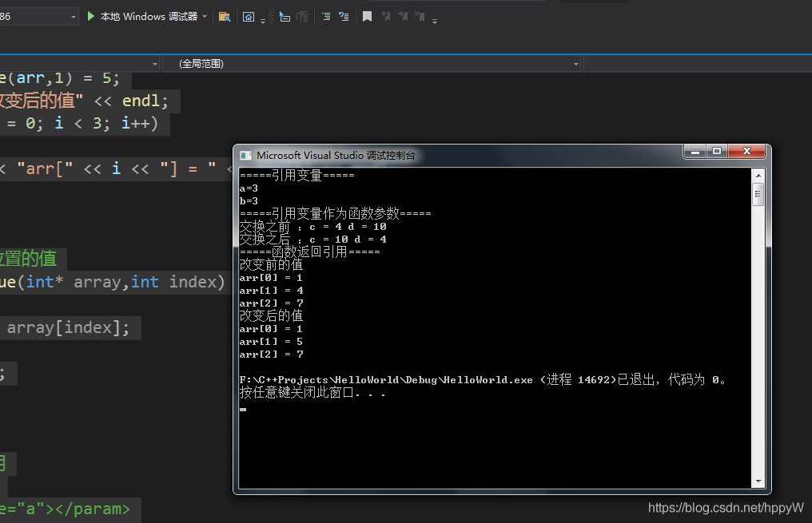
Task: Click the console scrollbar up arrow
Action: (758, 174)
